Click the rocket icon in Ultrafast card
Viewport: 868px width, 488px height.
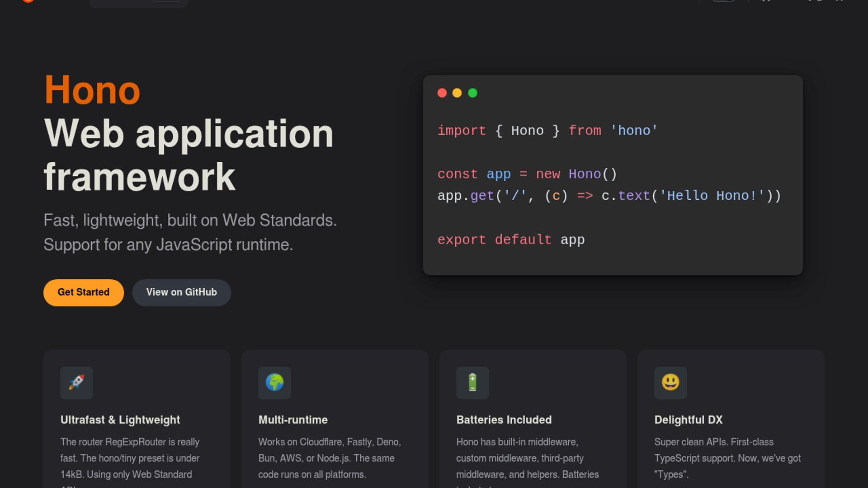coord(76,383)
